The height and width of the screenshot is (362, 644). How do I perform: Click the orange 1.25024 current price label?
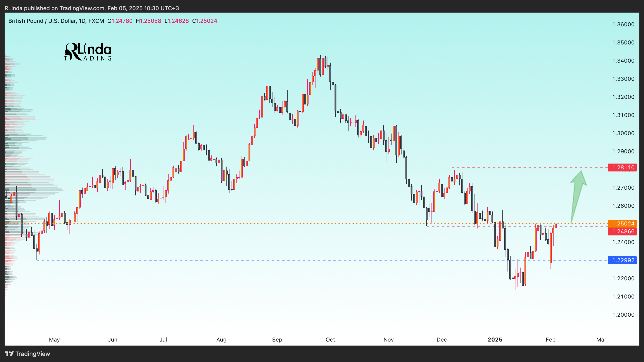(623, 223)
